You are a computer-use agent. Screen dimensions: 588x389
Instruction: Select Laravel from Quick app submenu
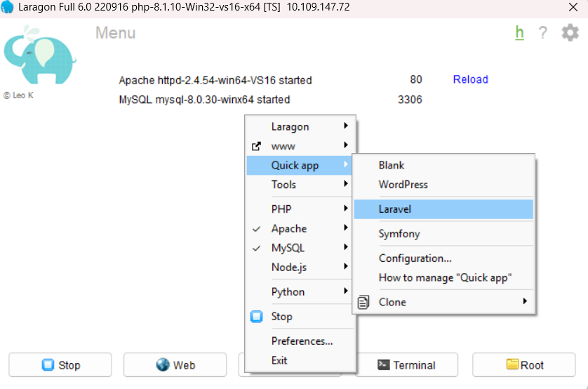tap(395, 209)
